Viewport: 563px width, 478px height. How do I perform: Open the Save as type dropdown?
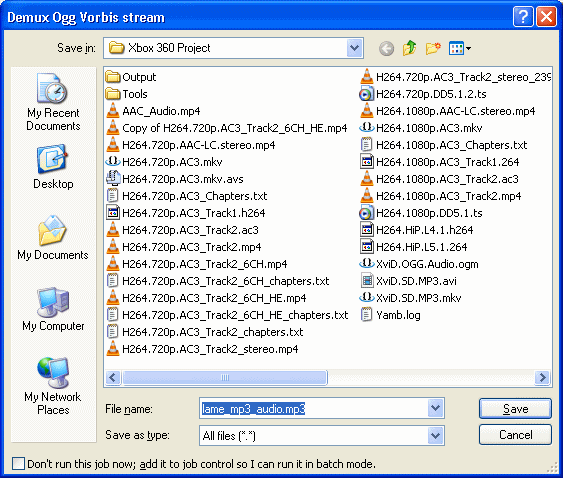click(436, 436)
